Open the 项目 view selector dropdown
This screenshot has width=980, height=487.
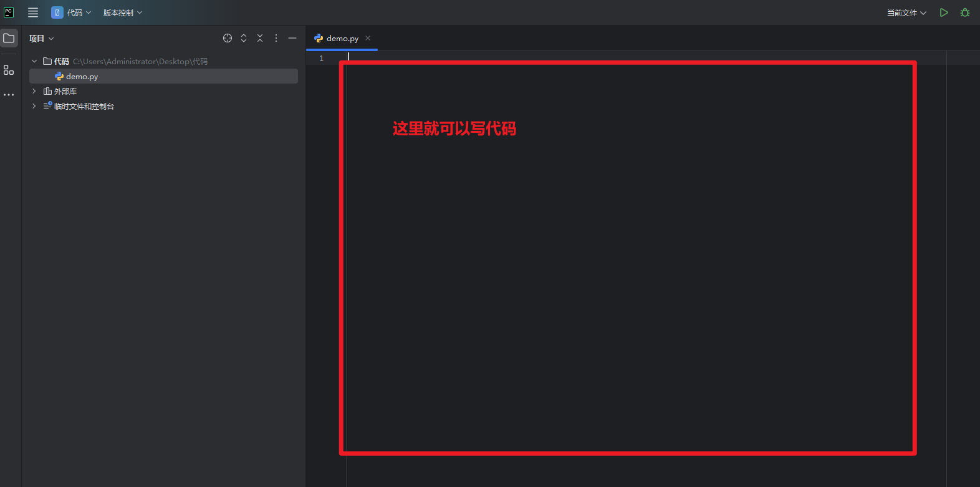click(x=42, y=39)
